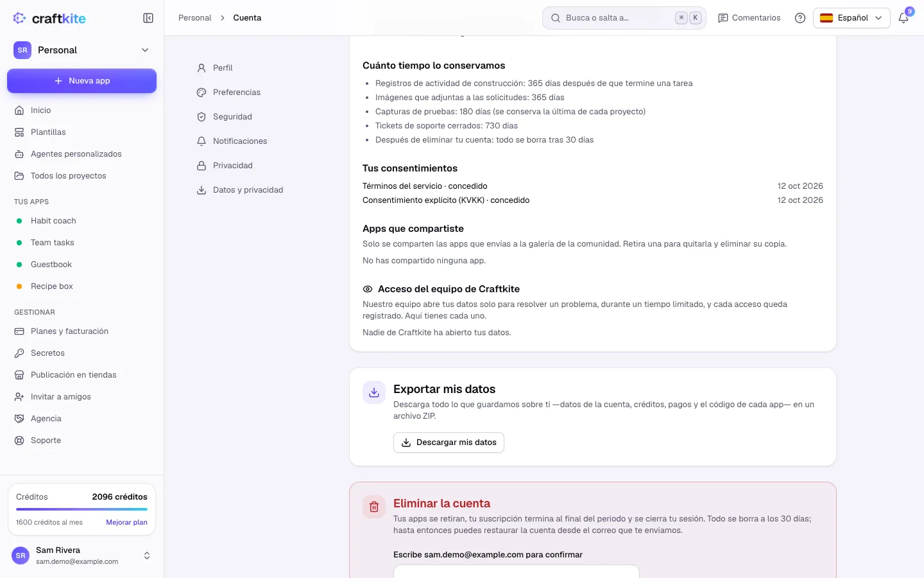Open the Team tasks app

click(81, 243)
